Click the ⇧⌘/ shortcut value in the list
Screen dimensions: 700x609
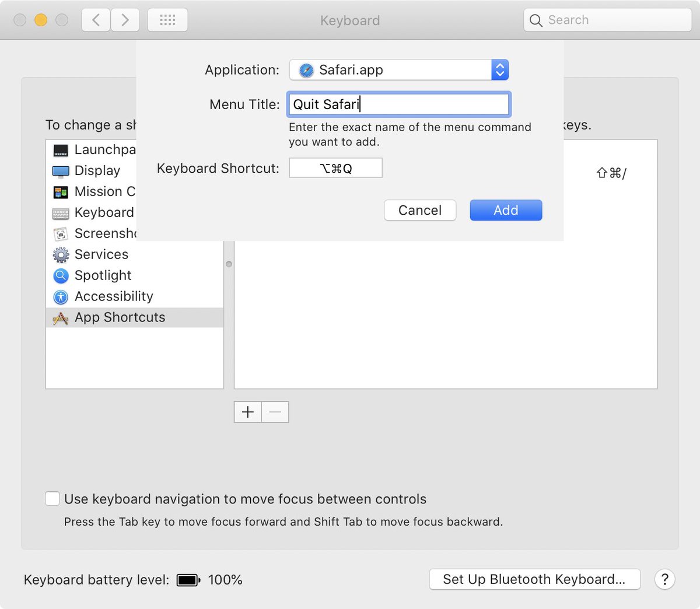coord(611,173)
